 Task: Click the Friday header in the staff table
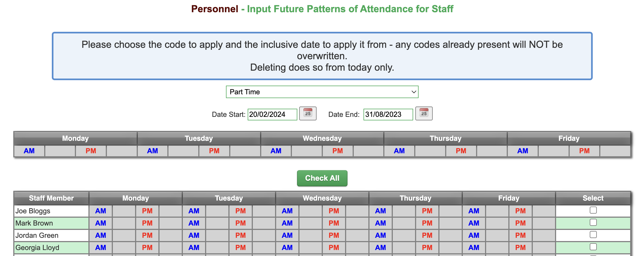click(508, 198)
